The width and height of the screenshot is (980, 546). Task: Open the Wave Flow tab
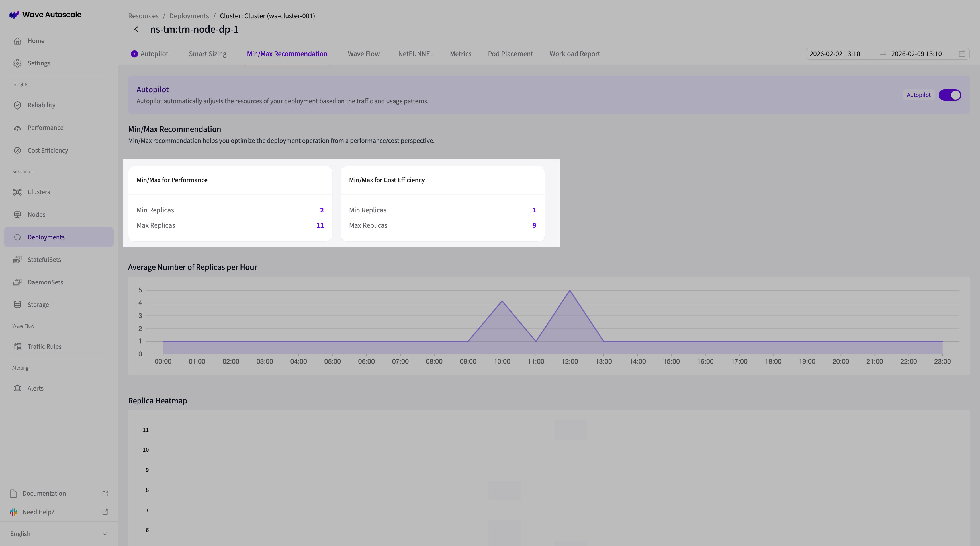pos(364,54)
